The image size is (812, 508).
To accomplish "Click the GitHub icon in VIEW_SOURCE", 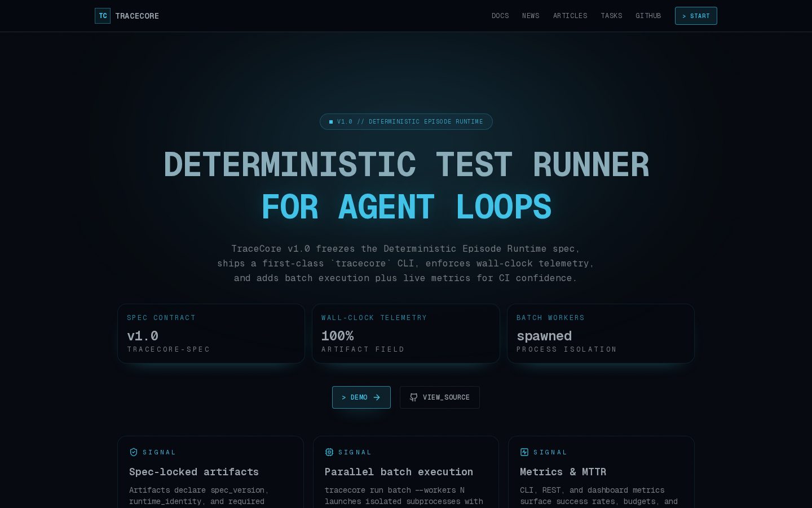I will click(414, 397).
